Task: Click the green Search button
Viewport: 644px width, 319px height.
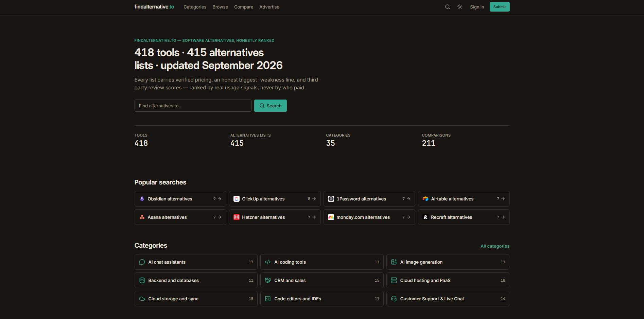Action: pyautogui.click(x=271, y=106)
